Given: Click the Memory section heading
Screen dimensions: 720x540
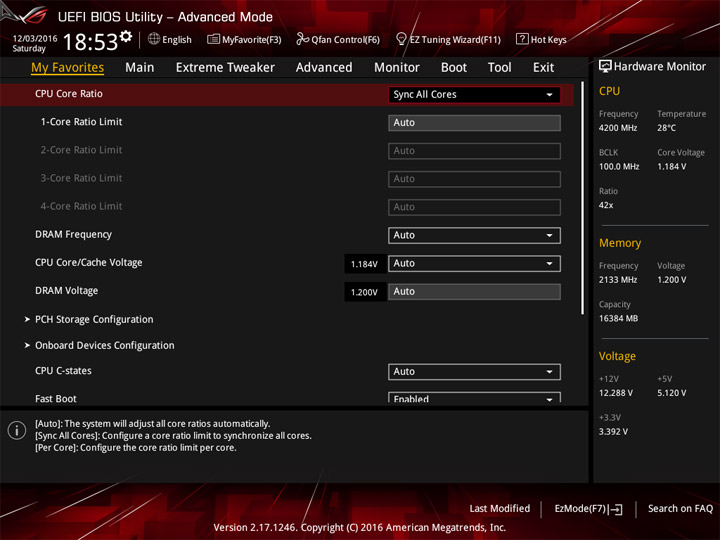Looking at the screenshot, I should (619, 243).
